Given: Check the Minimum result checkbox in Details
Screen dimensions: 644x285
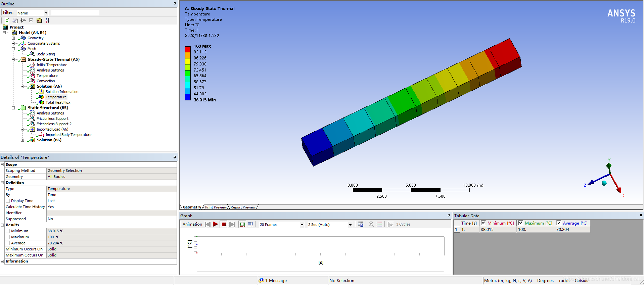Looking at the screenshot, I should click(x=8, y=231).
